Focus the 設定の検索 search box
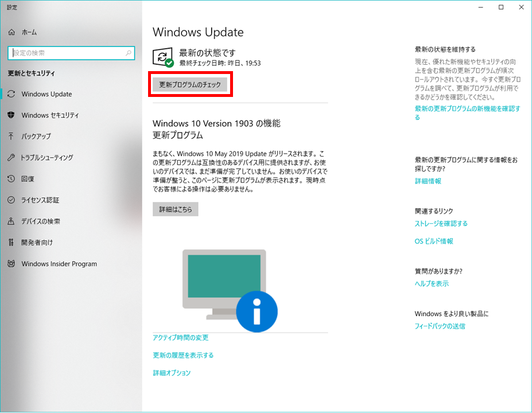Screen dimensions: 532x413 coord(71,53)
